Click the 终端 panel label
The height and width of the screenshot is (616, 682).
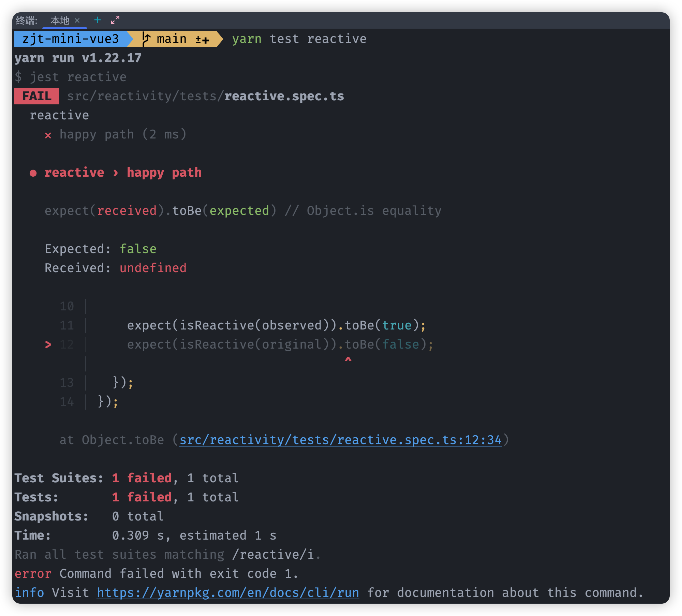click(26, 20)
